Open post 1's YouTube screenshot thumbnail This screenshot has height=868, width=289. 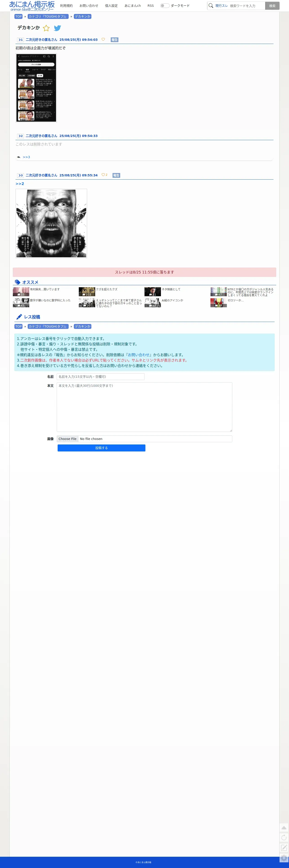click(36, 88)
